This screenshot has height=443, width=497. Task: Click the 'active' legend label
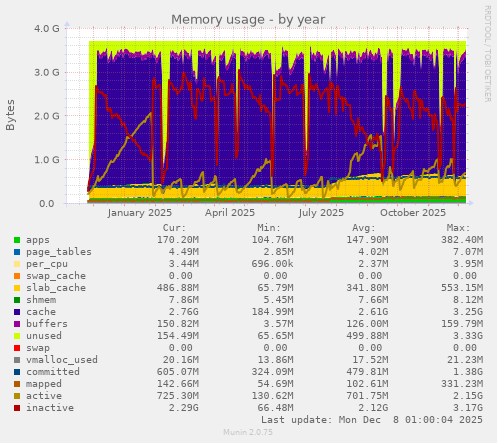pos(44,396)
